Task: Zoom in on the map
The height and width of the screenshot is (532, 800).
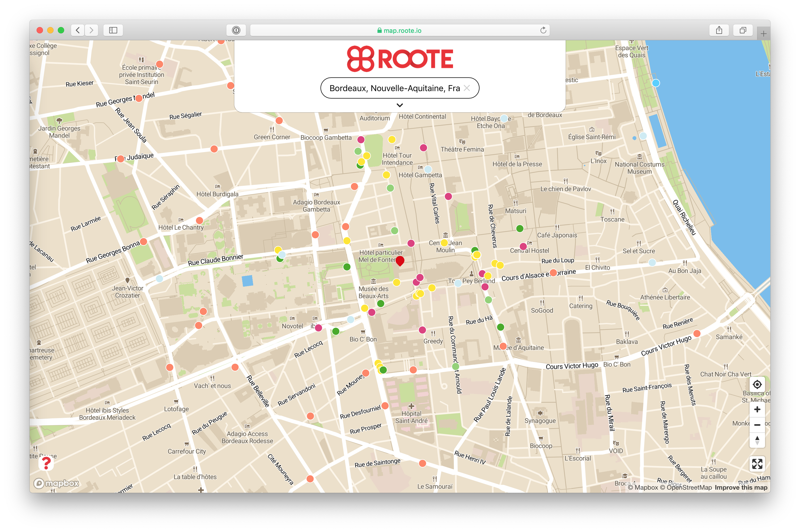Action: pos(757,409)
